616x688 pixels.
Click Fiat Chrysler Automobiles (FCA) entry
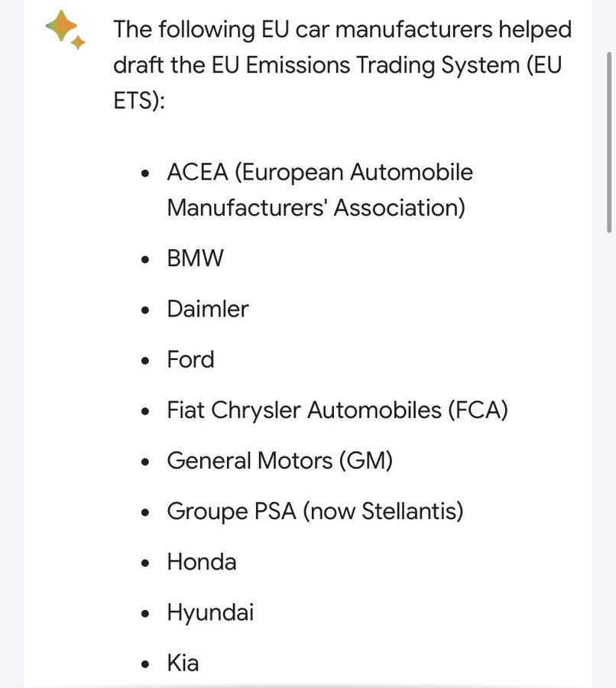pos(337,411)
